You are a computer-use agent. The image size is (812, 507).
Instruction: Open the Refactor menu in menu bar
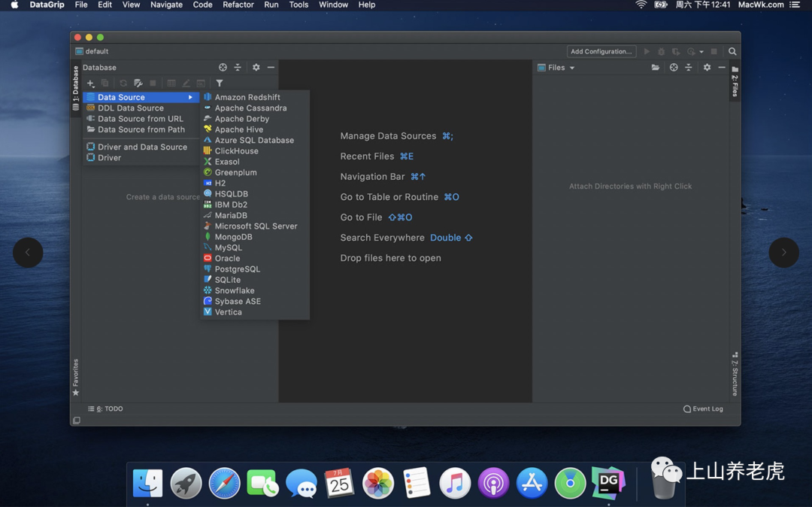point(238,5)
